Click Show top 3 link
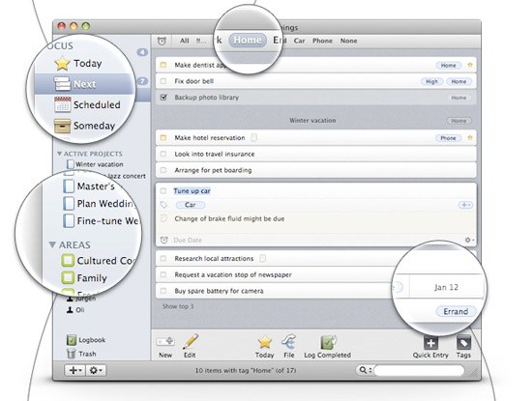Image resolution: width=532 pixels, height=401 pixels. click(178, 306)
